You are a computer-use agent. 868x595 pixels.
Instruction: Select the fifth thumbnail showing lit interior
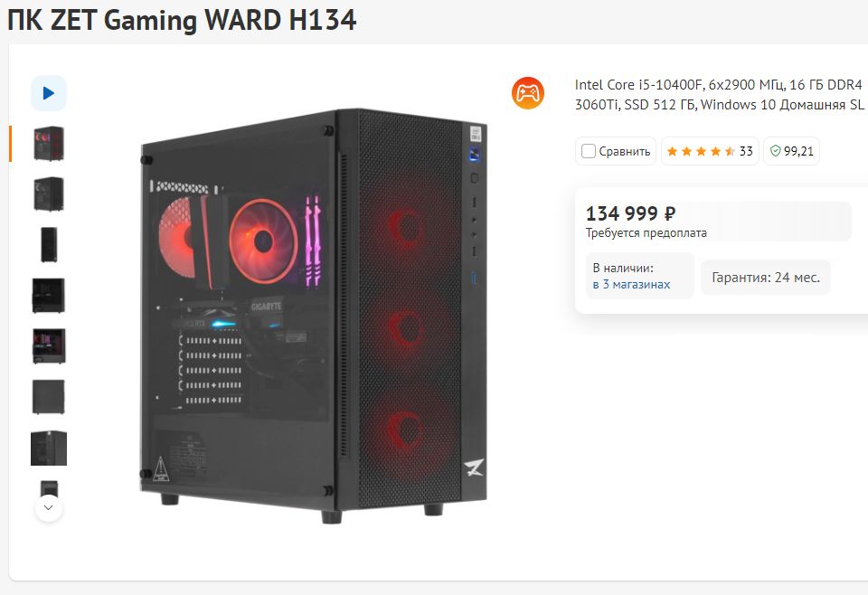coord(49,346)
